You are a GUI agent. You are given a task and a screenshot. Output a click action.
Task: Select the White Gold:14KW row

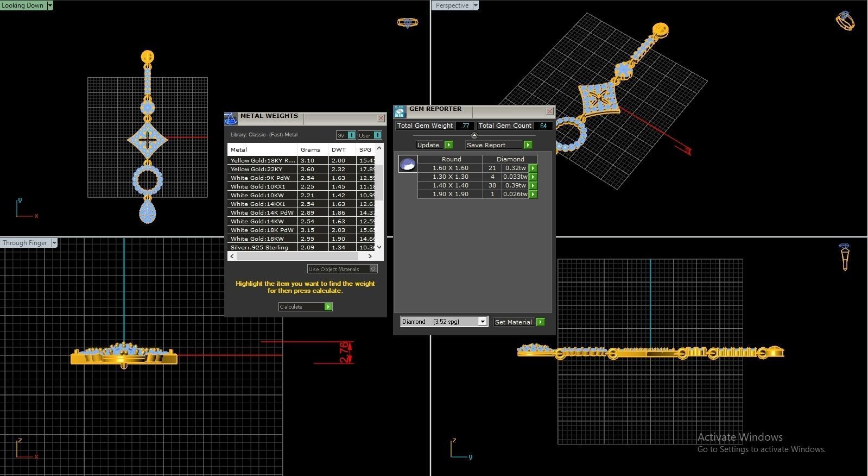[302, 221]
